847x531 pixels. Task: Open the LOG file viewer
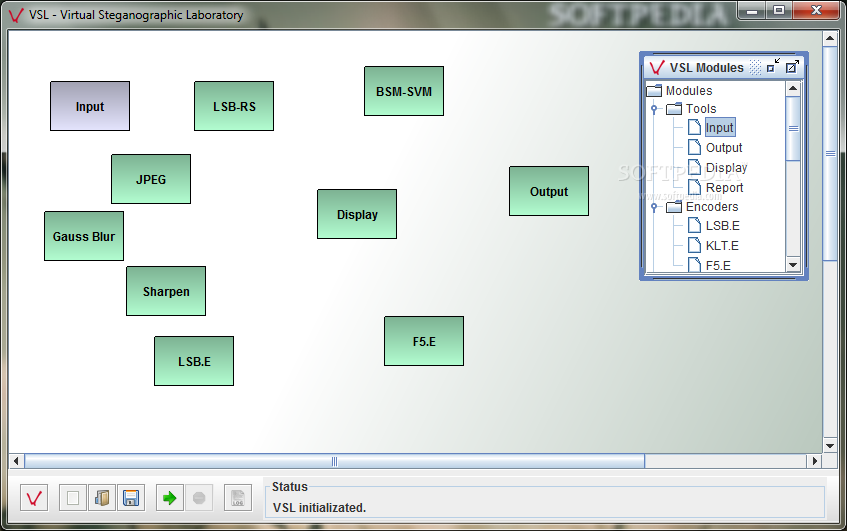pyautogui.click(x=238, y=498)
